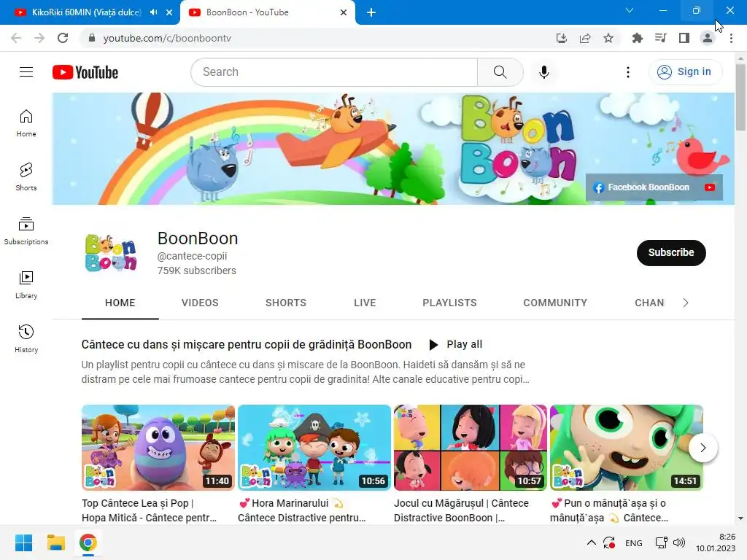Switch ENG input language
Screen dimensions: 747x560
pos(634,543)
